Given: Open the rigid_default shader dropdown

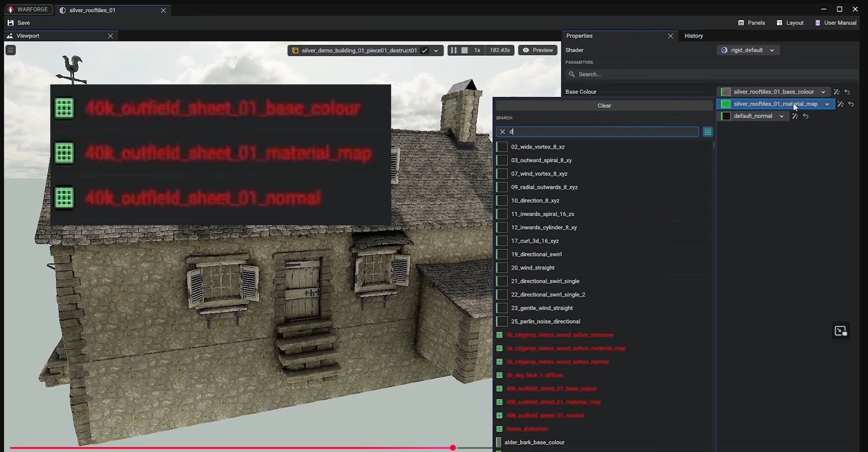Looking at the screenshot, I should tap(748, 50).
